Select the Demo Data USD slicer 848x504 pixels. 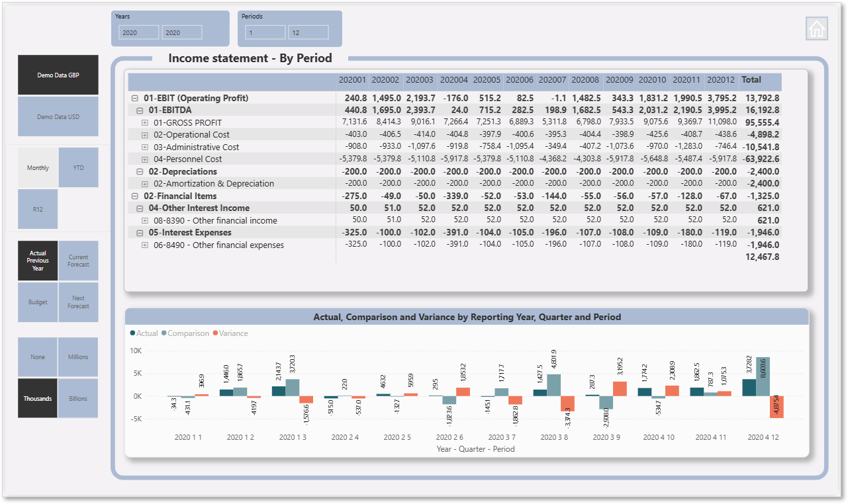point(58,116)
